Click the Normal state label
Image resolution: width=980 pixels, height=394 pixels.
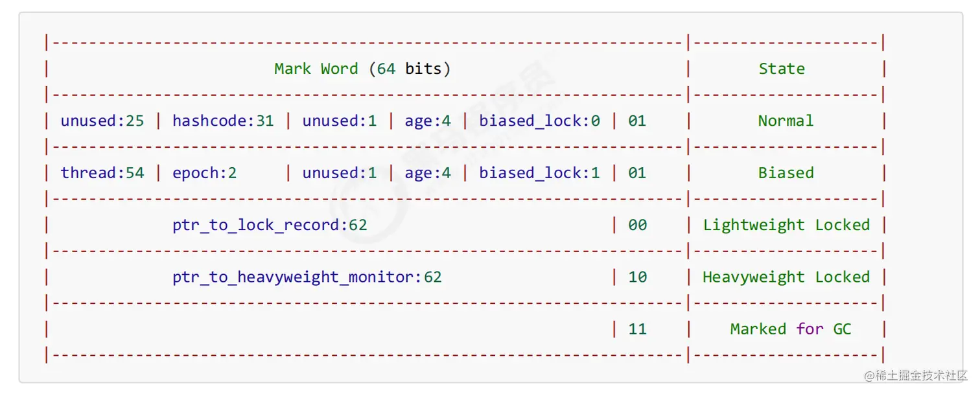coord(786,121)
